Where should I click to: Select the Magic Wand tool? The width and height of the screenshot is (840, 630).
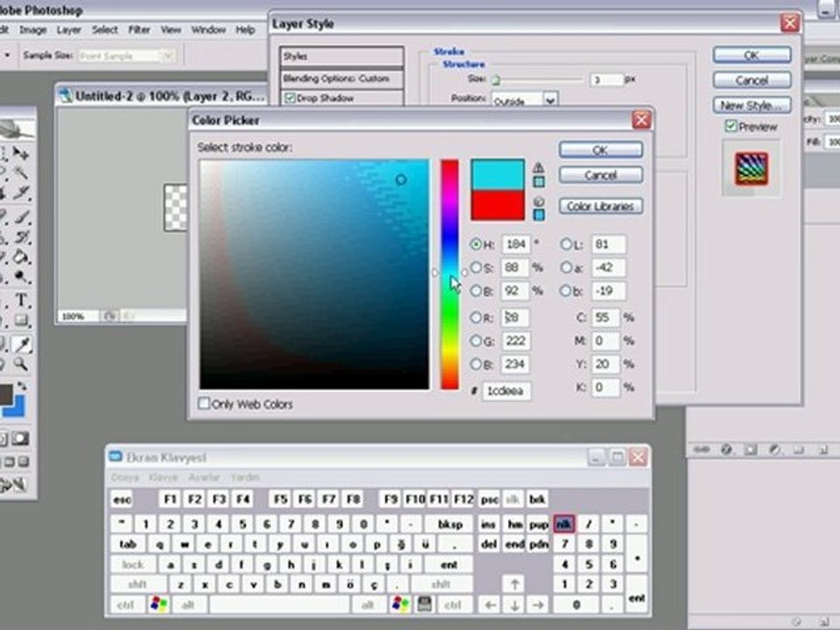tap(20, 172)
